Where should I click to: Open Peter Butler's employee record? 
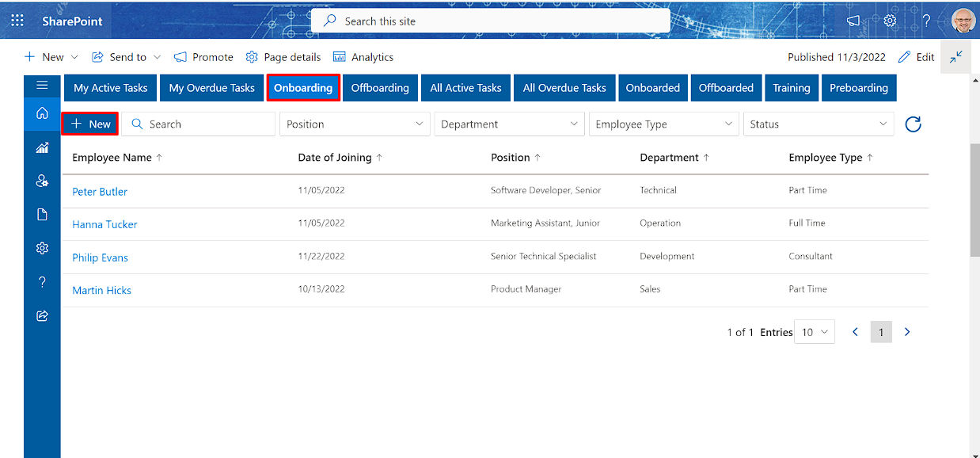click(x=100, y=192)
